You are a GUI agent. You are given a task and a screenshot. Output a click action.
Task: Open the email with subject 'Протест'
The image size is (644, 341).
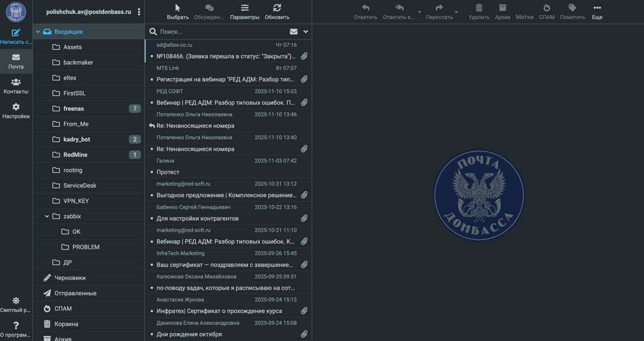tap(227, 172)
